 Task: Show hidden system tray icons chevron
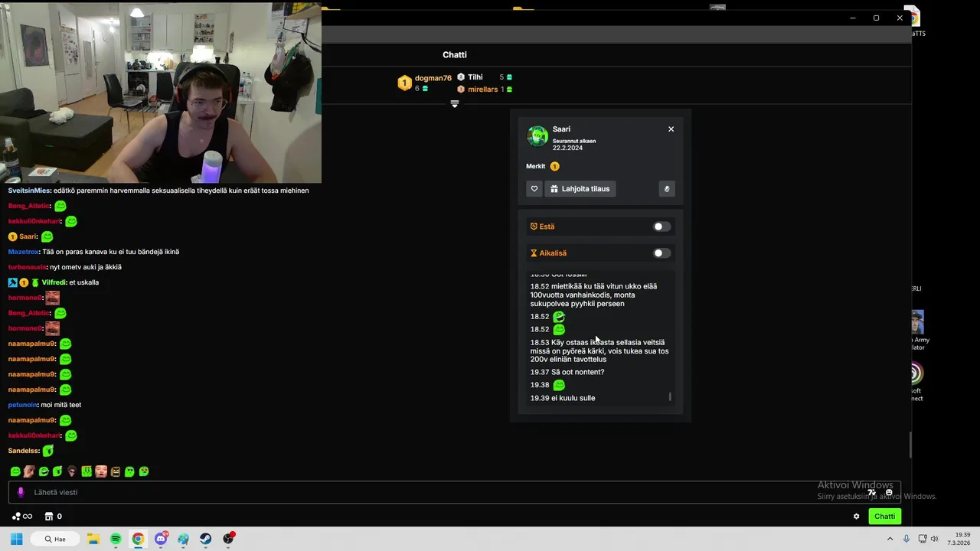890,539
